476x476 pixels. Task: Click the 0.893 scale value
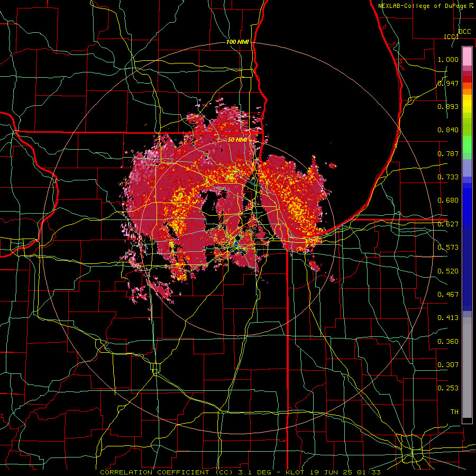point(448,106)
